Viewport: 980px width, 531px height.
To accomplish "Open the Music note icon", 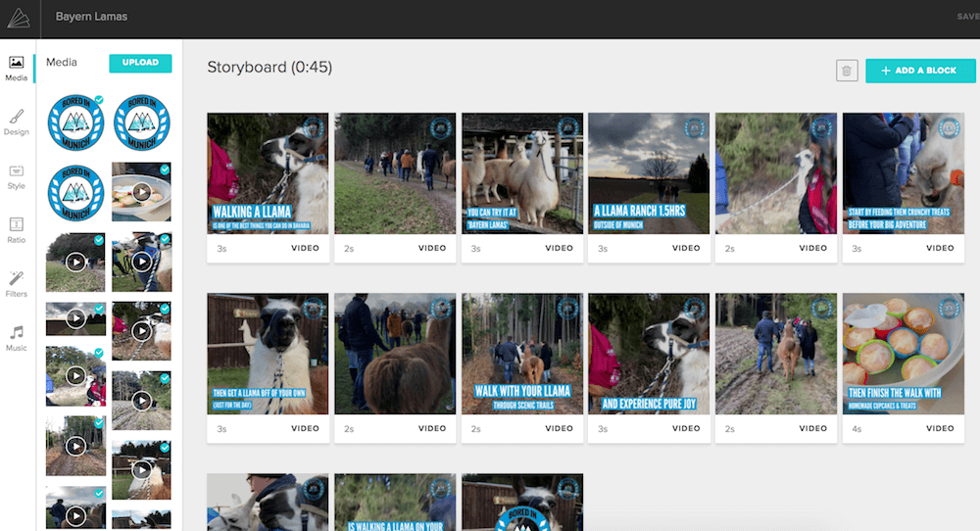I will point(17,338).
